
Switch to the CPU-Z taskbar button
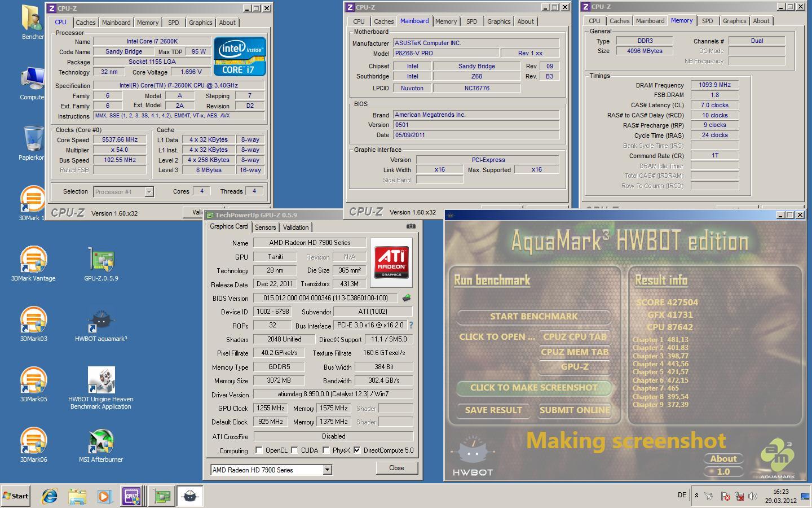point(132,496)
